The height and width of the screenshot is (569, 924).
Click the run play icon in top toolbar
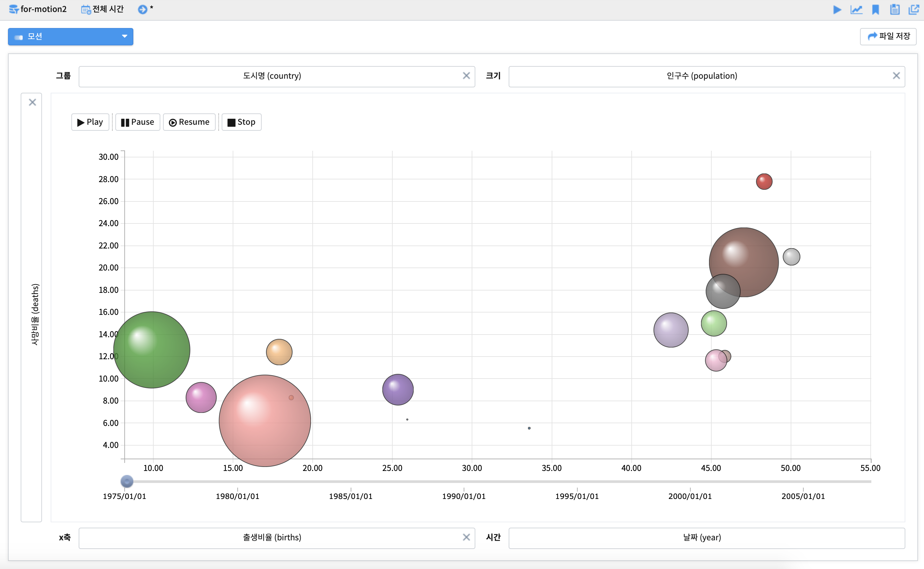tap(837, 9)
